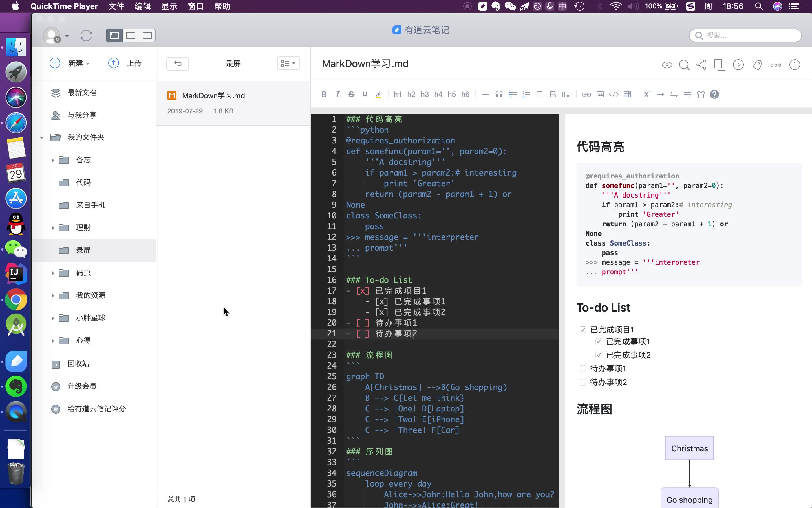Sync notes with the refresh icon
Image resolution: width=812 pixels, height=508 pixels.
pos(86,36)
